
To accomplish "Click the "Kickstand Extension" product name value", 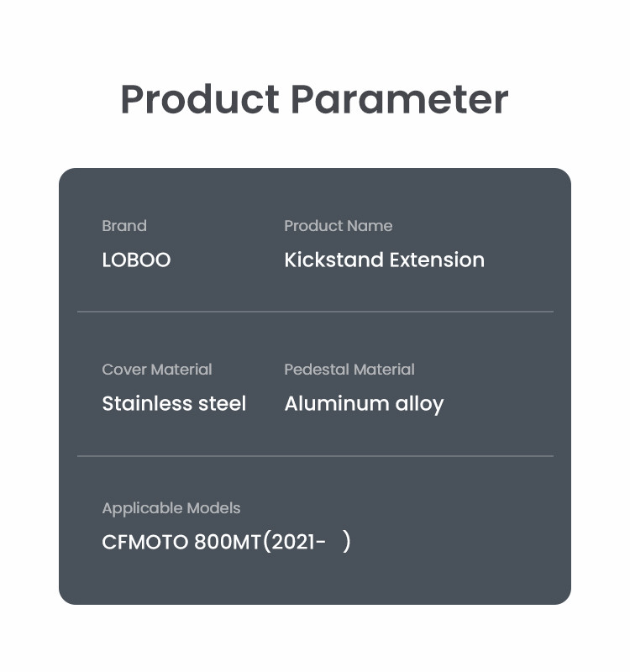I will [384, 260].
